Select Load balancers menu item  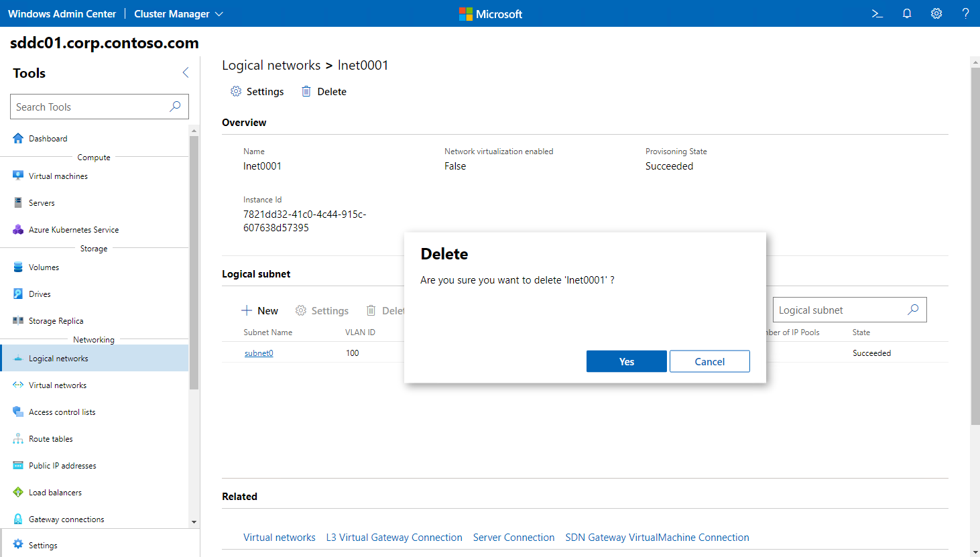[95, 492]
